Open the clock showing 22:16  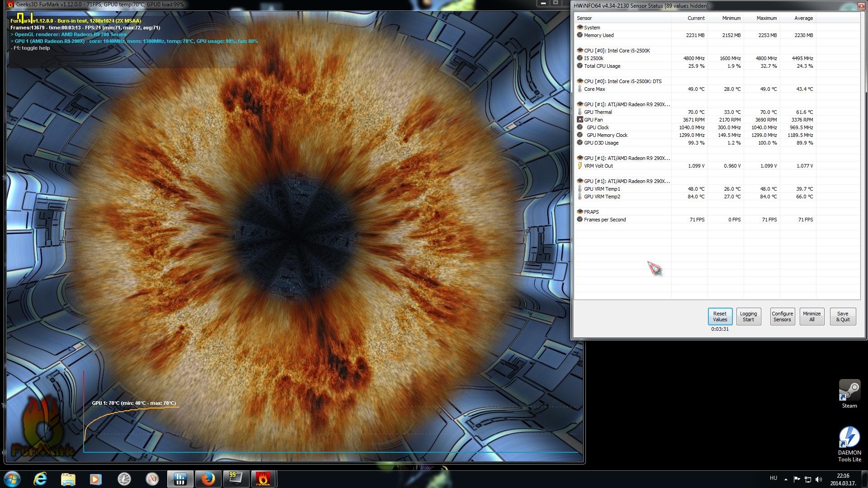coord(843,479)
